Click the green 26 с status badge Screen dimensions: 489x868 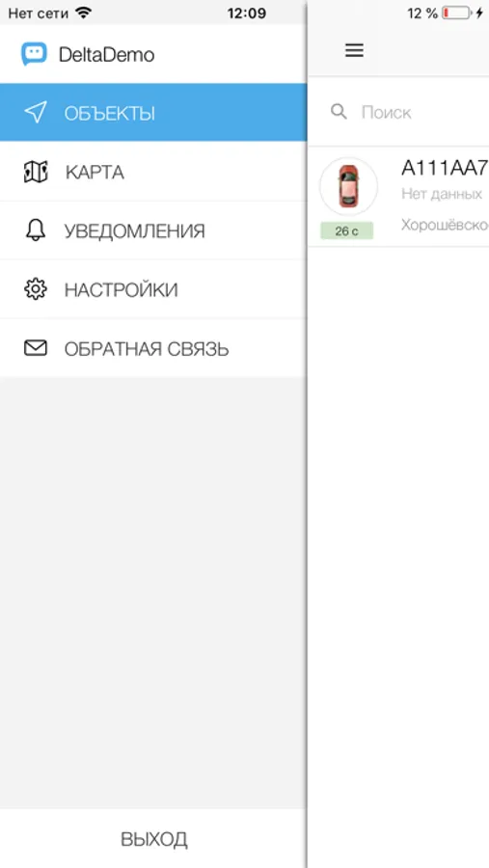coord(346,231)
